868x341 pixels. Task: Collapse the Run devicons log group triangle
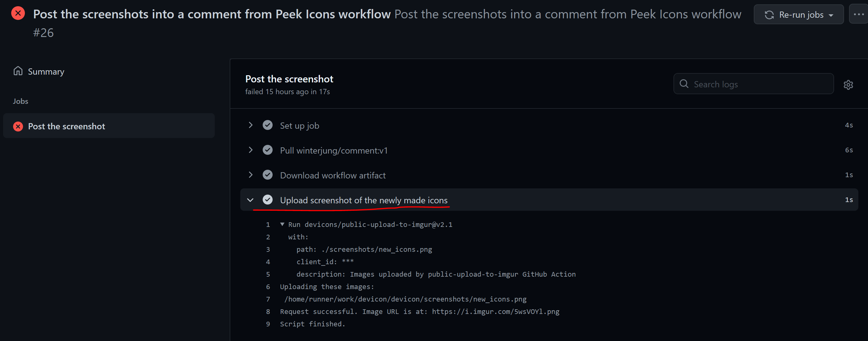(282, 224)
